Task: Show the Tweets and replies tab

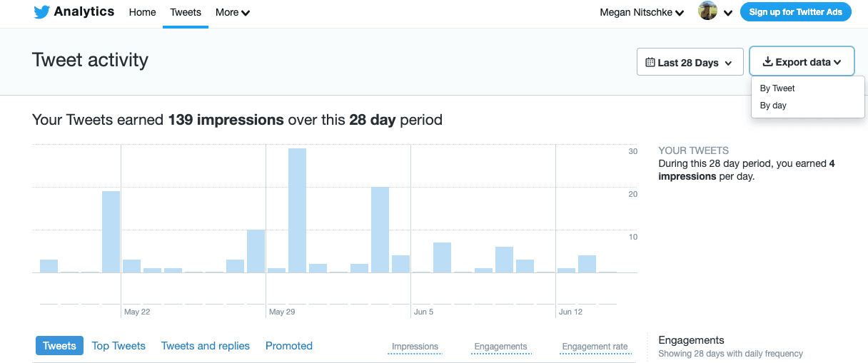Action: click(206, 346)
